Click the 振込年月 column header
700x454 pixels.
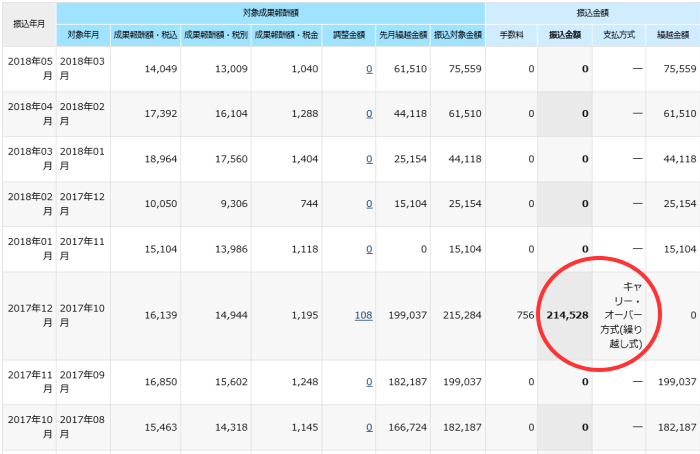coord(29,24)
